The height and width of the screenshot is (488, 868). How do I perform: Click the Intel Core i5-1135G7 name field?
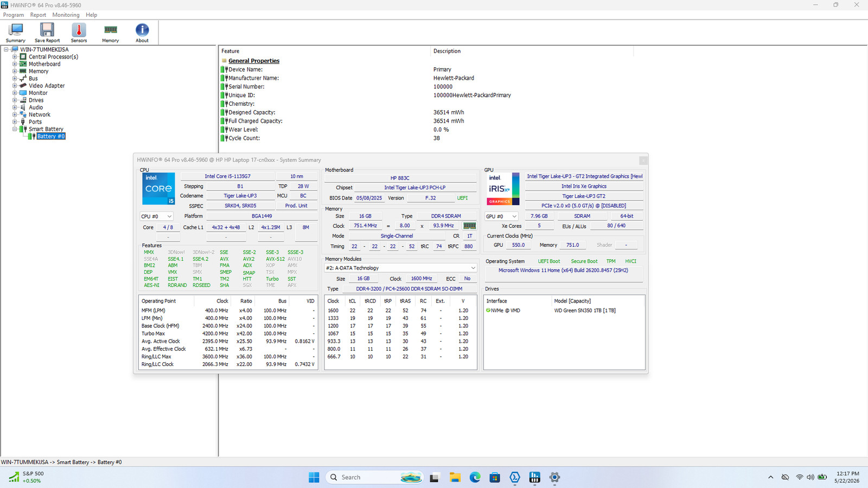[x=227, y=176]
